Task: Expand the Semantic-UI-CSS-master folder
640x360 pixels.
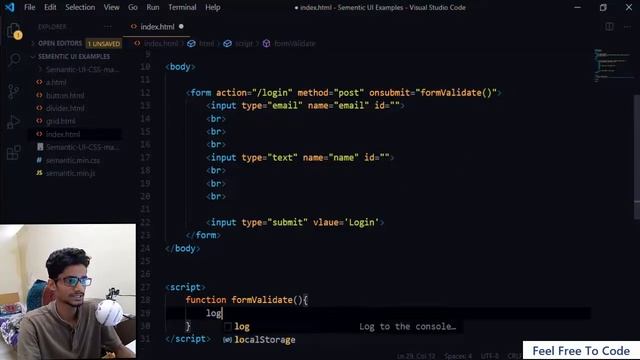Action: (x=82, y=69)
